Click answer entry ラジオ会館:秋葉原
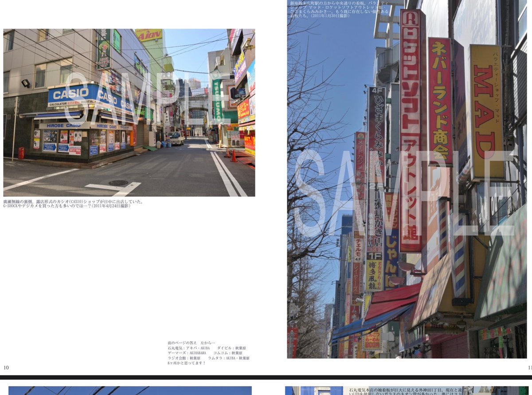Image resolution: width=532 pixels, height=395 pixels. tap(184, 358)
